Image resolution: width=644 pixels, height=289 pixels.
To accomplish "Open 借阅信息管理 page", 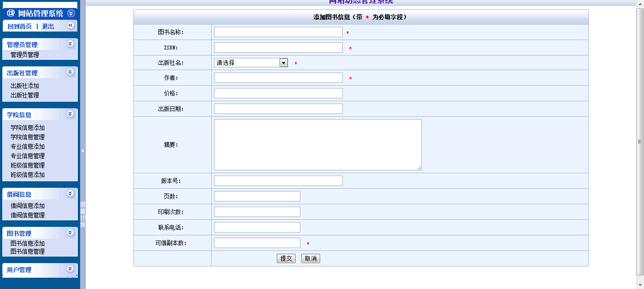I will pyautogui.click(x=28, y=215).
